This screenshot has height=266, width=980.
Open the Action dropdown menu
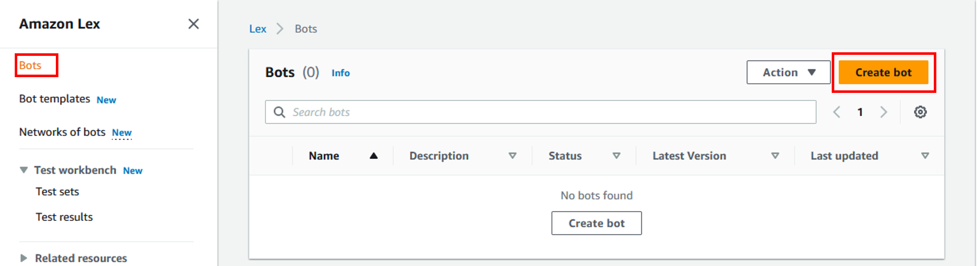[788, 73]
